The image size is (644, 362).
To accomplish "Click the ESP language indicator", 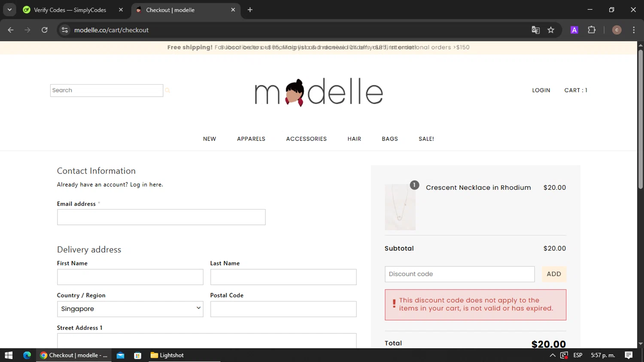I will 578,356.
